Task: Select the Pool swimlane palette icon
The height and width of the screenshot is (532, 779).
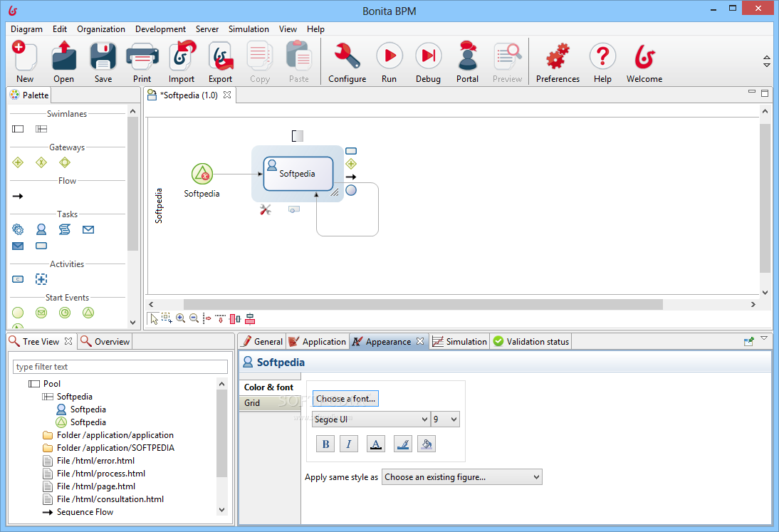Action: (18, 129)
